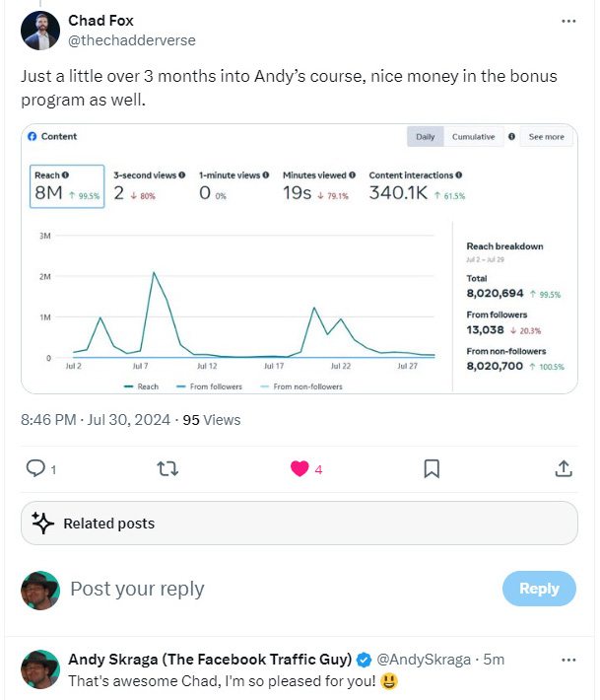The height and width of the screenshot is (700, 600).
Task: Bookmark this post
Action: [432, 469]
